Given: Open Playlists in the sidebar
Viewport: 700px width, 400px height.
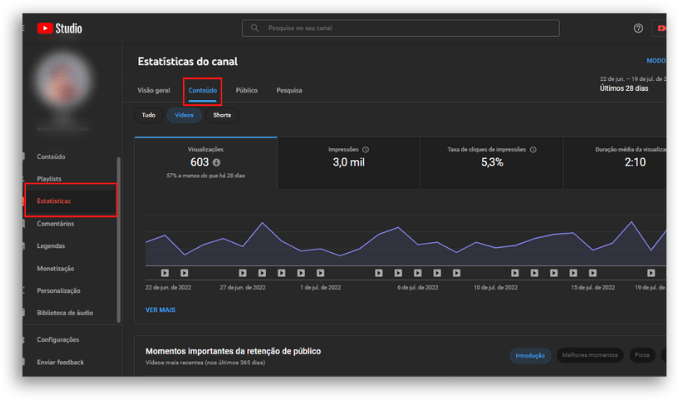Looking at the screenshot, I should [x=49, y=179].
